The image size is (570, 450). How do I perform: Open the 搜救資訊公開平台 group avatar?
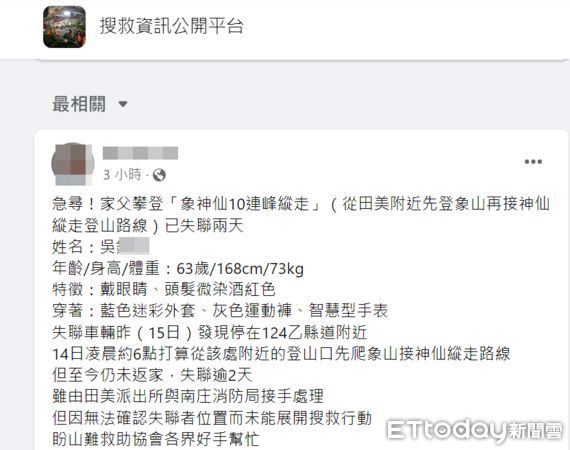pos(65,27)
